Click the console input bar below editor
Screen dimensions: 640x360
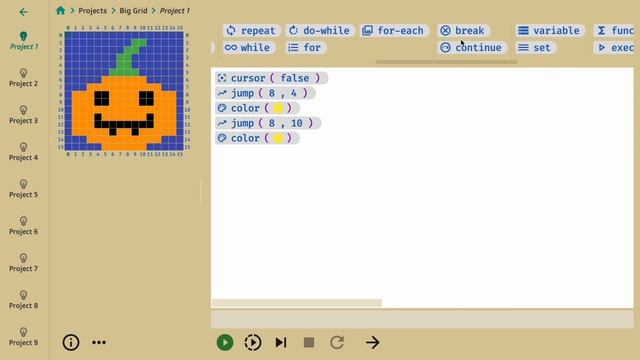pyautogui.click(x=422, y=319)
